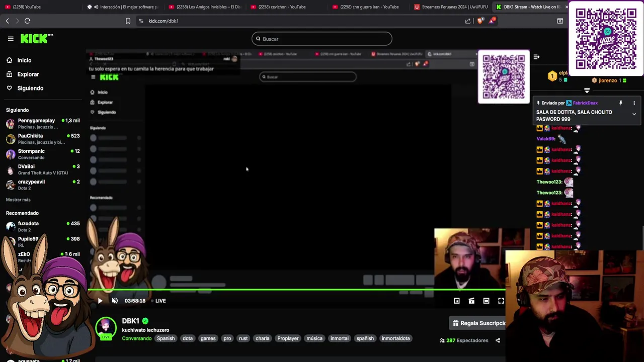
Task: Collapse chat with the arrow-lines icon
Action: point(536,57)
